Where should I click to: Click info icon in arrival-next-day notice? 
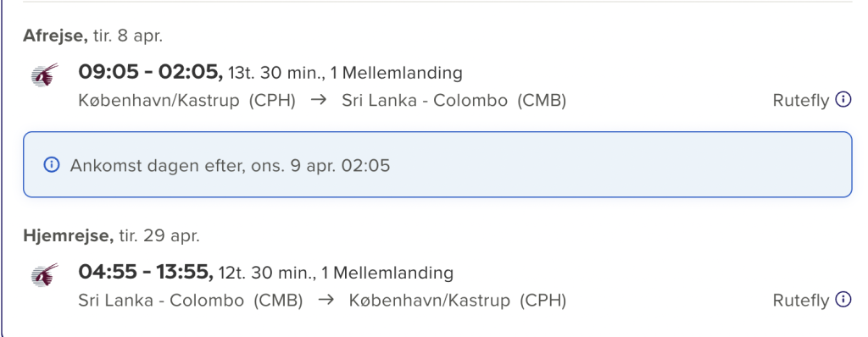tap(52, 165)
